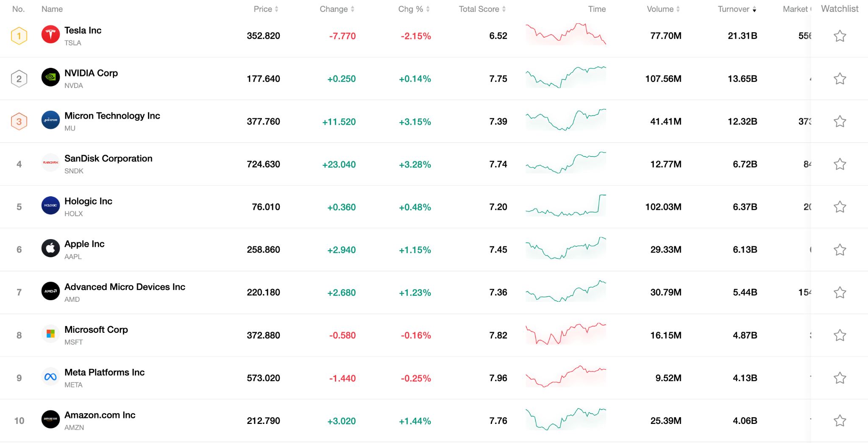Click the rank 3 badge for Micron
This screenshot has width=868, height=443.
[19, 121]
